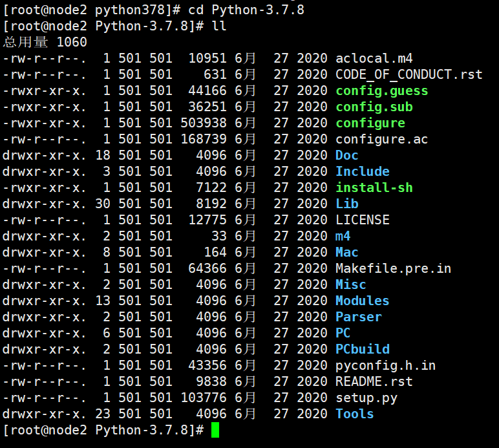
Task: Click the 'll' command text
Action: pos(219,26)
